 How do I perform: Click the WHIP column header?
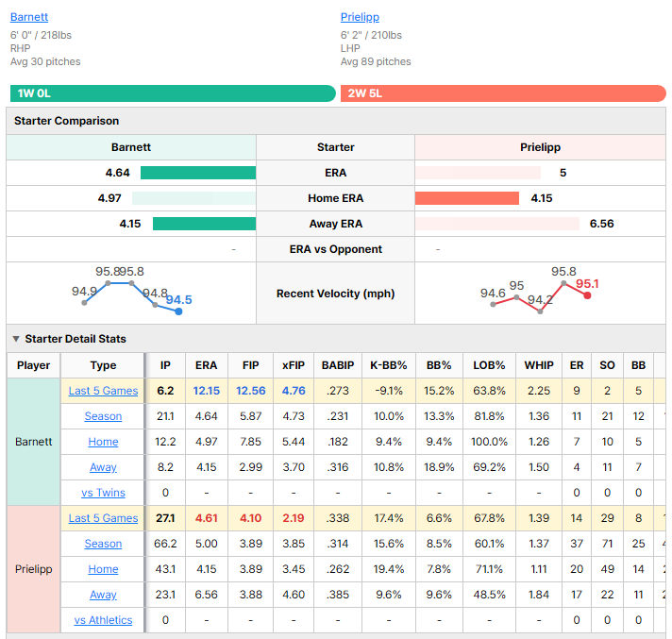pyautogui.click(x=539, y=365)
